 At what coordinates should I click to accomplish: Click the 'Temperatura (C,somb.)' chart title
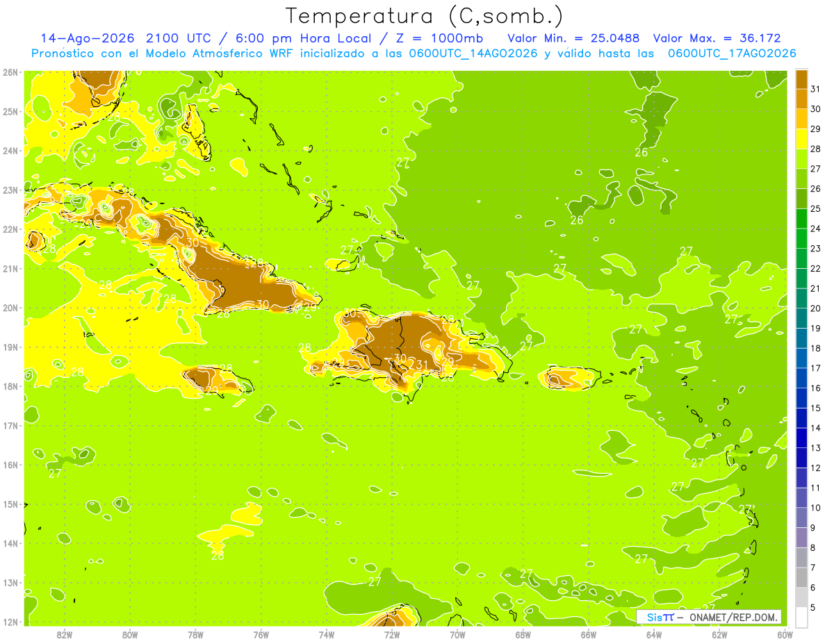coord(425,16)
